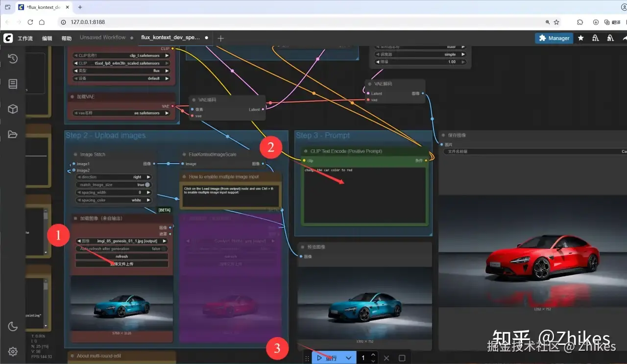Bookmark this page with star icon
Screen dimensions: 627x364
click(x=556, y=22)
